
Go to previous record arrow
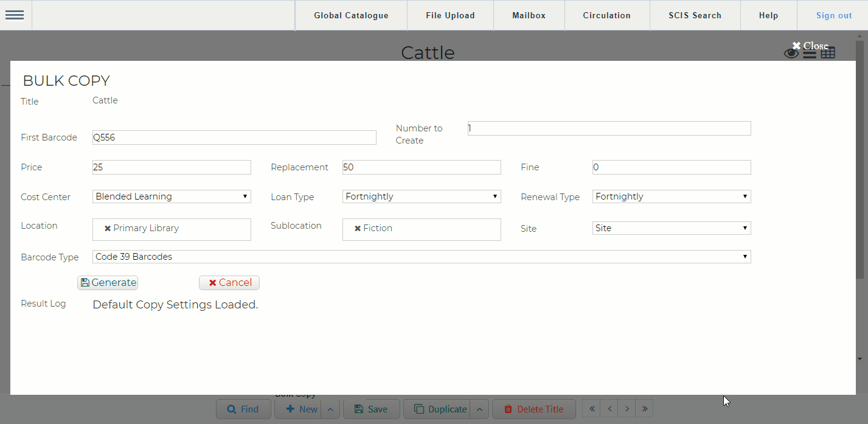tap(609, 409)
